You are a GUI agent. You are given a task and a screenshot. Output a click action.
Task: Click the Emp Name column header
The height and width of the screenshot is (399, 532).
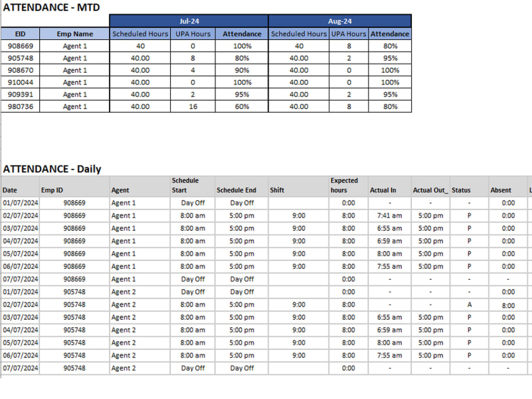click(x=74, y=34)
